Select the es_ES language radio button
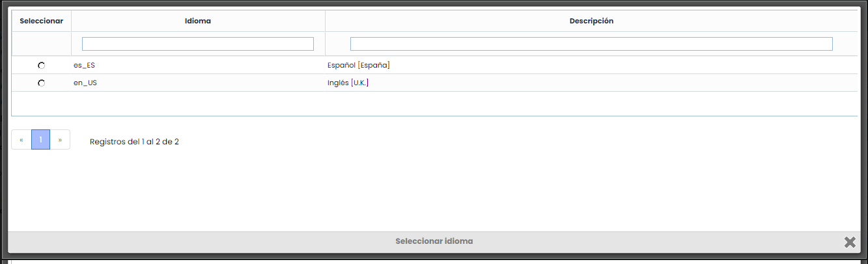Viewport: 868px width, 264px height. [x=42, y=66]
